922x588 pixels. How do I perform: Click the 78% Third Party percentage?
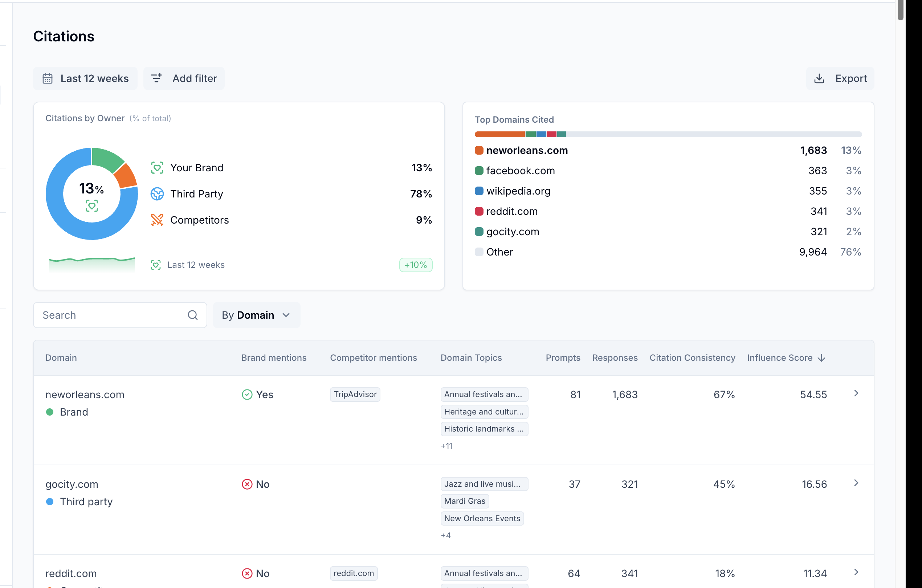tap(421, 194)
